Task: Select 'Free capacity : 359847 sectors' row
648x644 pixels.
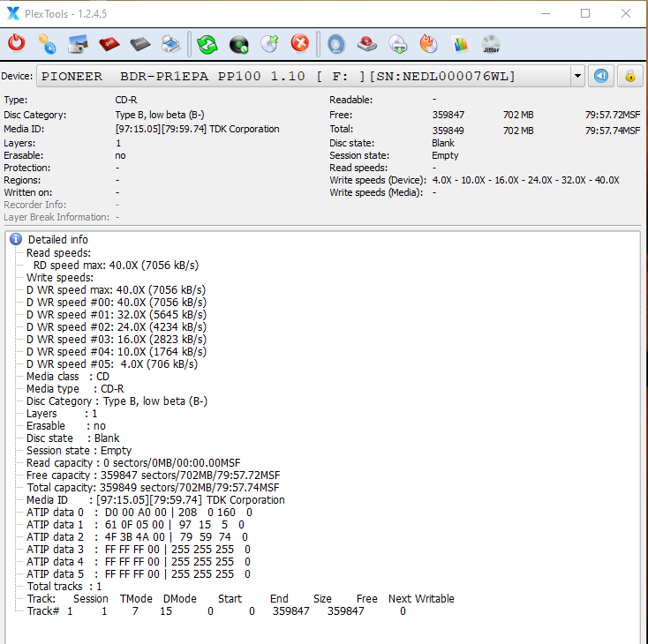Action: coord(154,476)
